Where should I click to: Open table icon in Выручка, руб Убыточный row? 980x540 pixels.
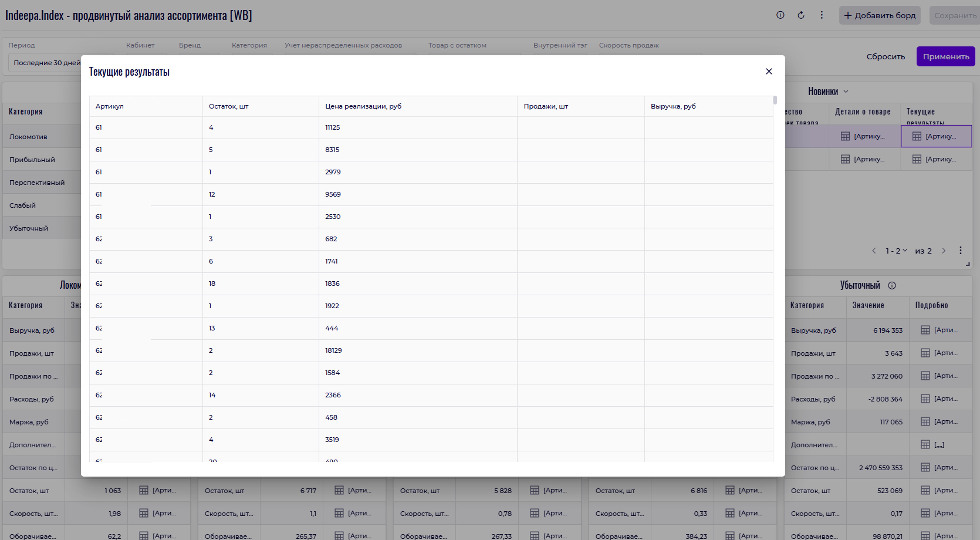coord(925,330)
